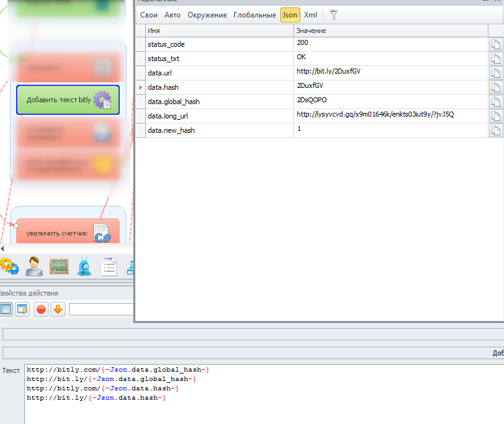504x424 pixels.
Task: Sort by the Значение column header
Action: tap(391, 31)
